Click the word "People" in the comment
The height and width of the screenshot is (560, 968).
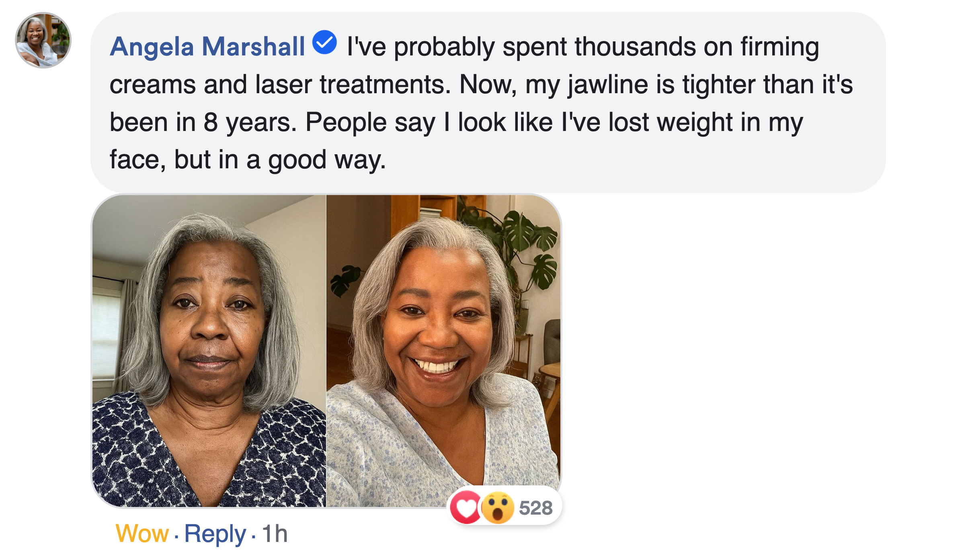click(346, 122)
